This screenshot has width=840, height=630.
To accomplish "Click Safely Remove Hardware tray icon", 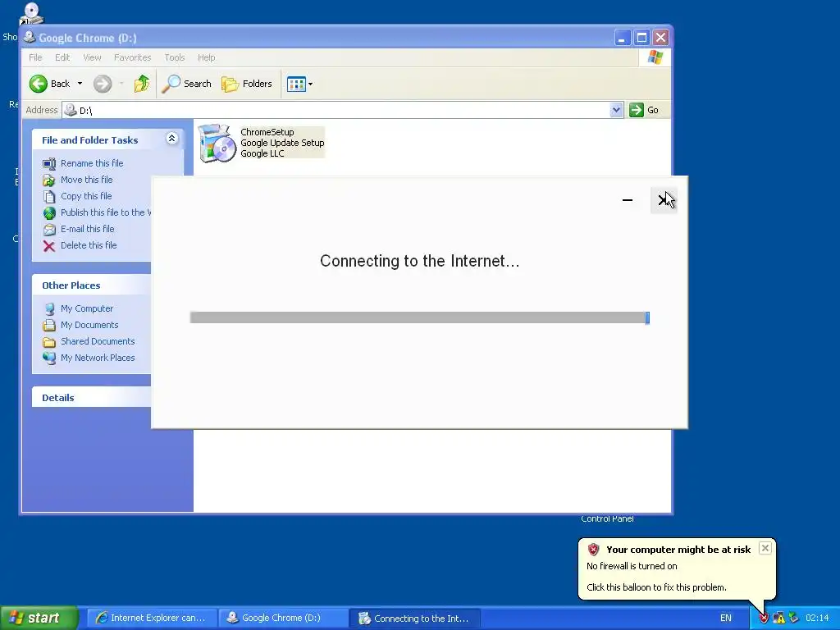I will (793, 619).
